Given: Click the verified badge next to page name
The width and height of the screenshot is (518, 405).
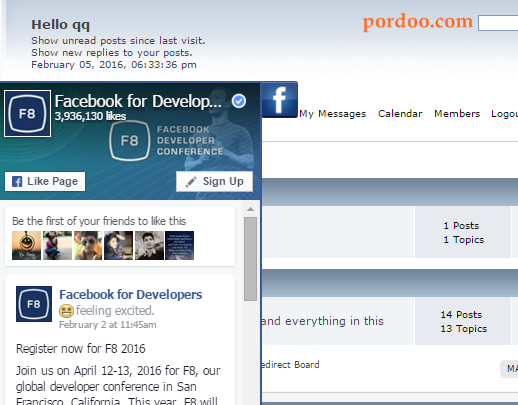Looking at the screenshot, I should [x=239, y=101].
